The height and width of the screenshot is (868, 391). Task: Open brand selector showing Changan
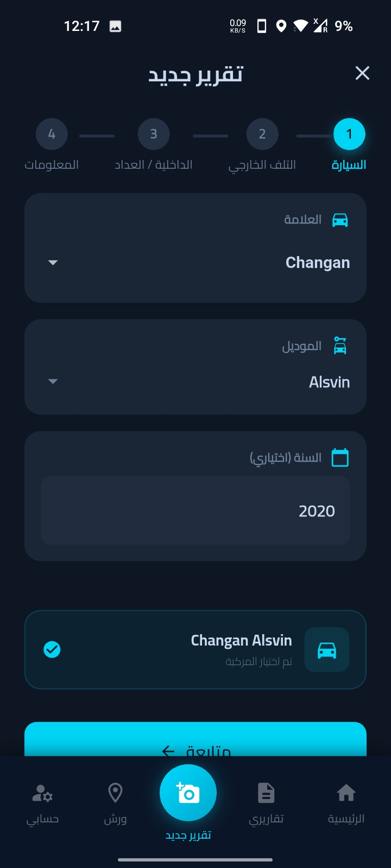pyautogui.click(x=195, y=248)
